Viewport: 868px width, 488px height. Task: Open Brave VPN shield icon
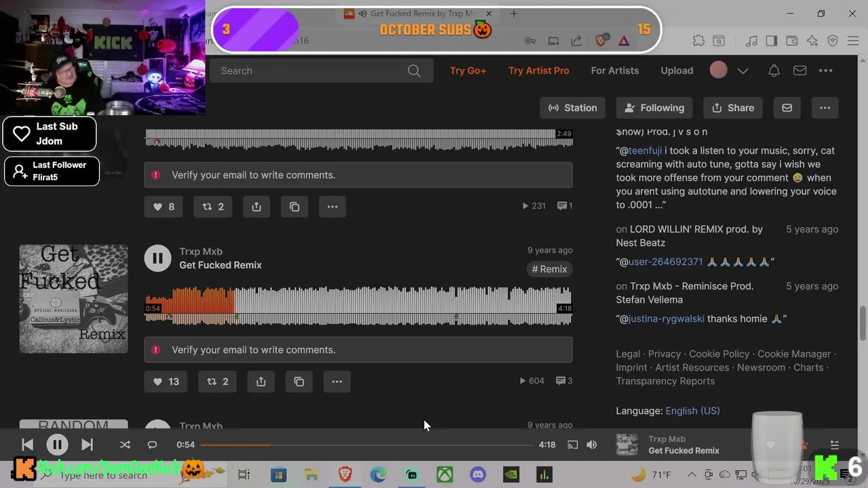[833, 41]
